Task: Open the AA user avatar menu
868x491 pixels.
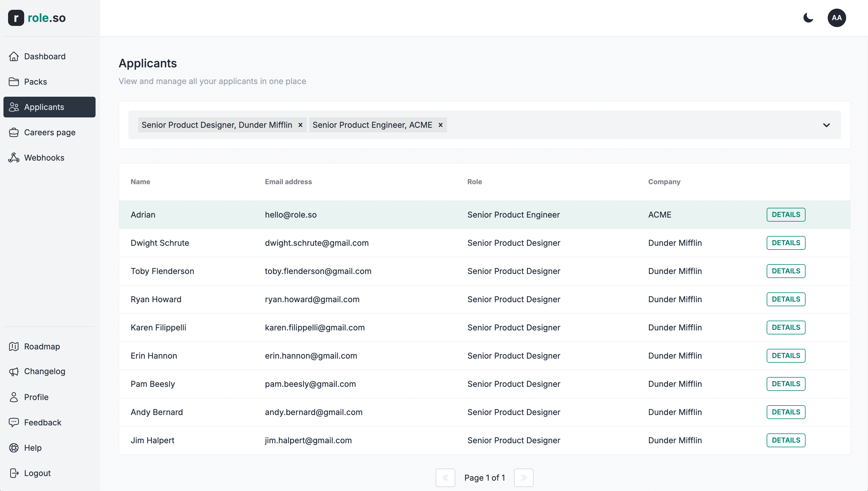Action: click(836, 18)
